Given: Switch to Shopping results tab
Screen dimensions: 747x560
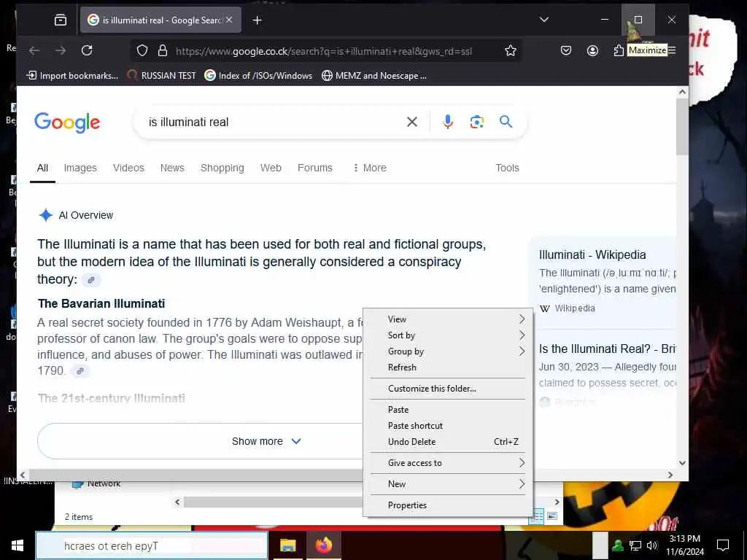Looking at the screenshot, I should [222, 168].
